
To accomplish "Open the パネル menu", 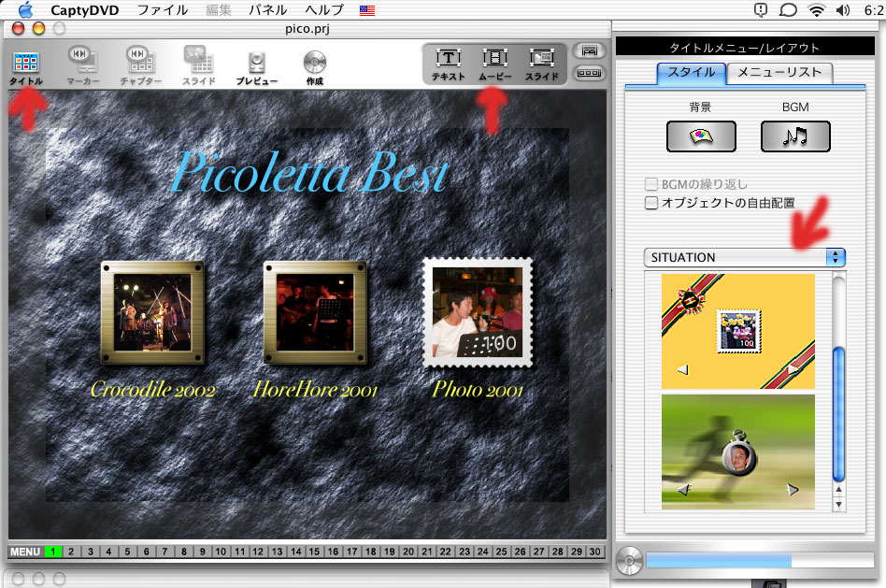I will [x=267, y=9].
